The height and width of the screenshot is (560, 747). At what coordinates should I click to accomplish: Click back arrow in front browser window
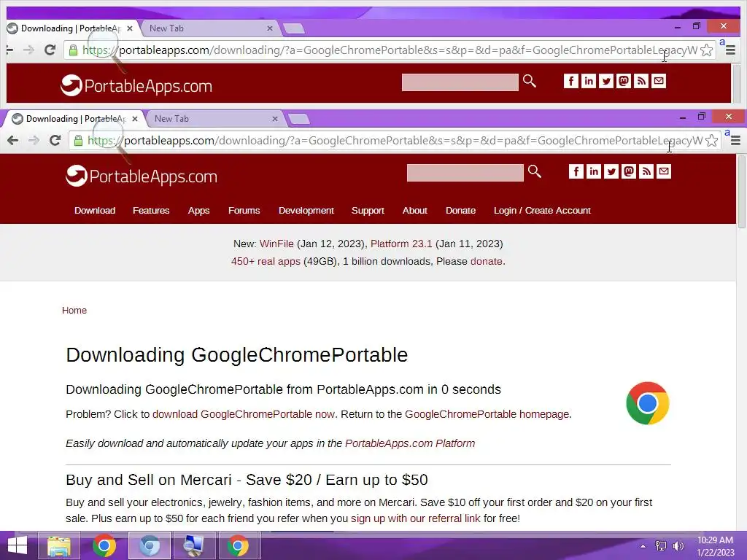coord(13,140)
